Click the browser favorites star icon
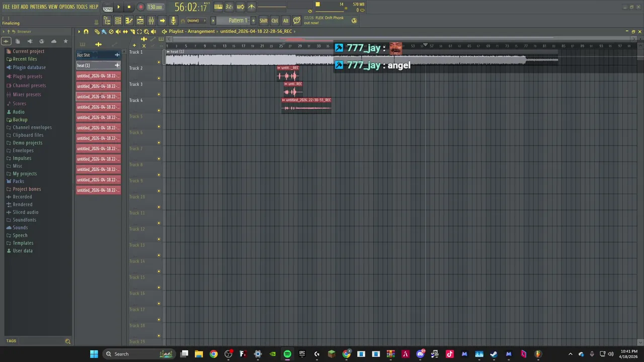The width and height of the screenshot is (644, 362). (65, 41)
